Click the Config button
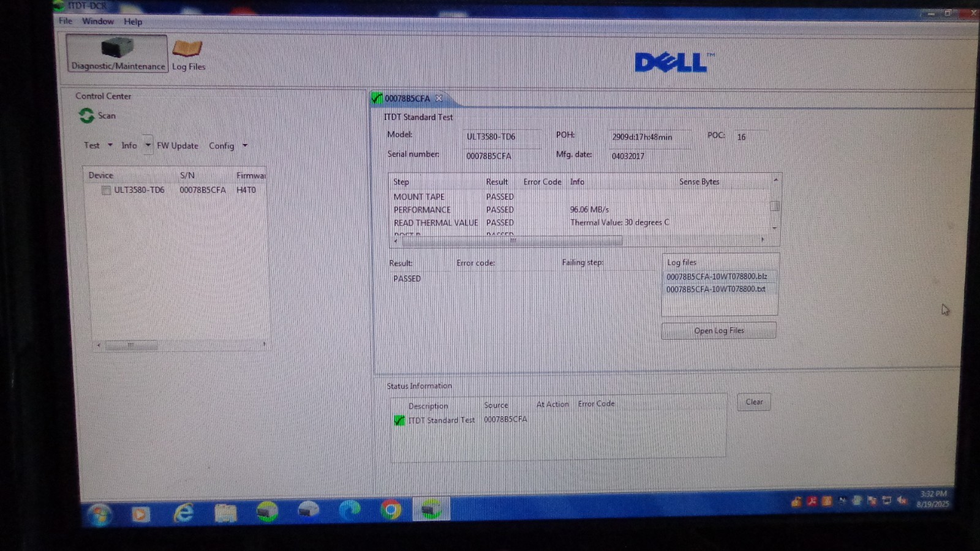 (222, 146)
